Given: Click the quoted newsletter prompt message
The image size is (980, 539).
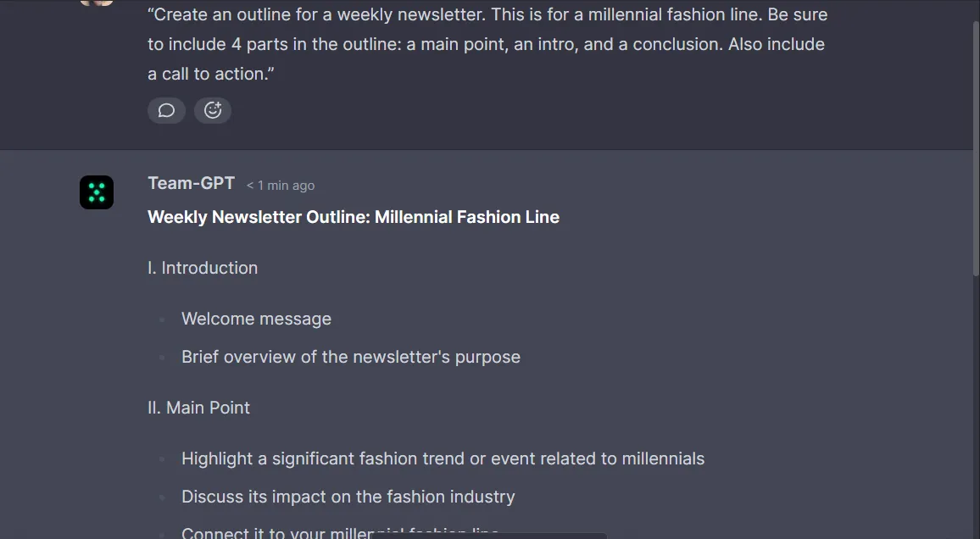Looking at the screenshot, I should click(487, 43).
